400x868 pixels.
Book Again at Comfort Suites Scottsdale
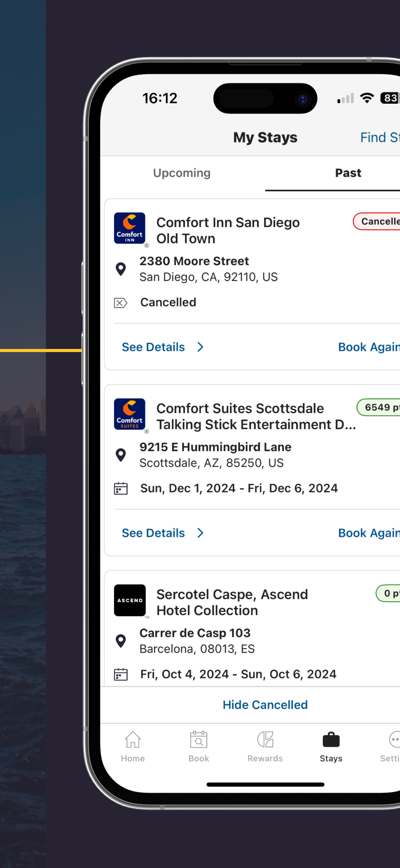tap(369, 533)
